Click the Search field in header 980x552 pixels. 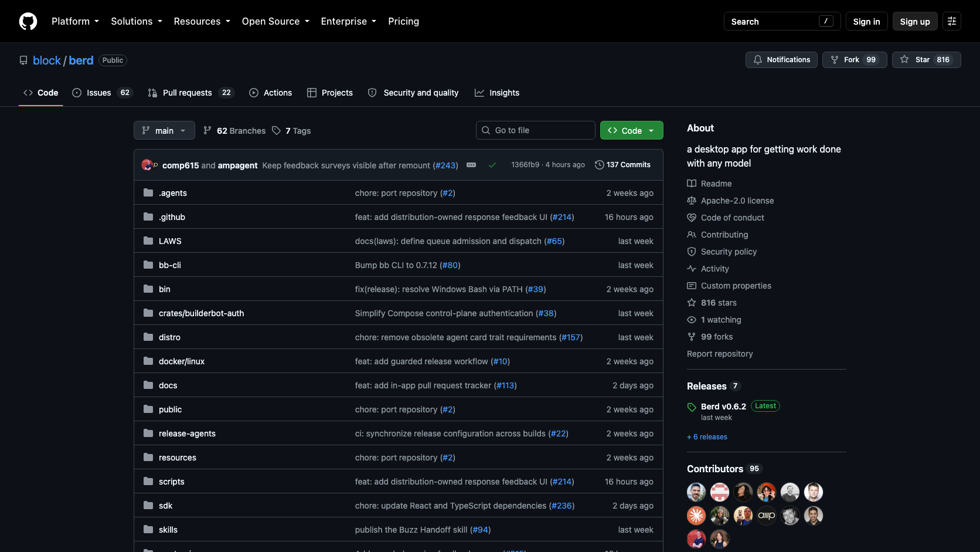point(782,21)
